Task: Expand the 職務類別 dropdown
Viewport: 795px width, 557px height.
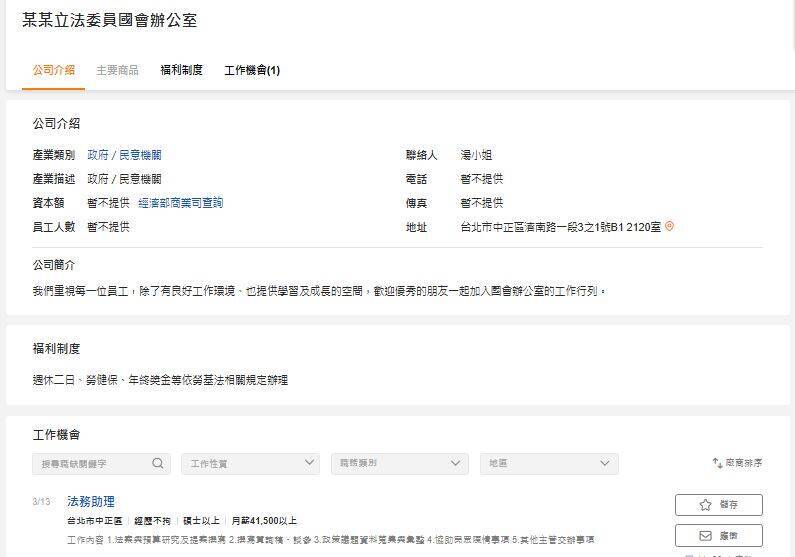Action: [400, 464]
